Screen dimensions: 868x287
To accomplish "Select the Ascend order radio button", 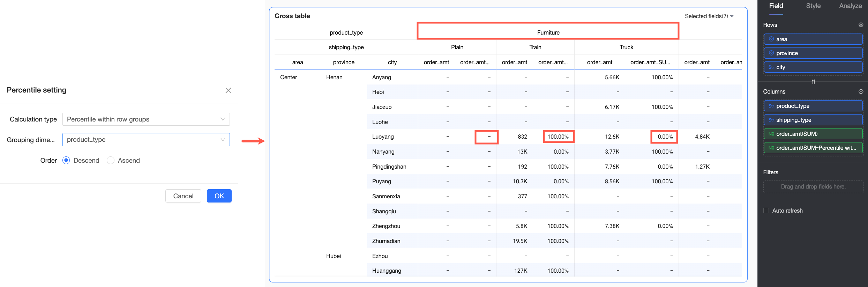I will [x=111, y=161].
